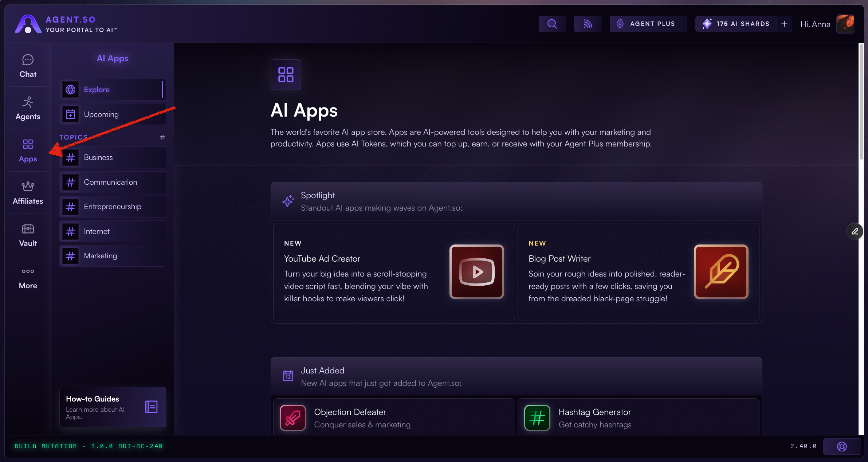Open the help lifebuoy icon
Viewport: 868px width, 462px height.
click(x=842, y=446)
